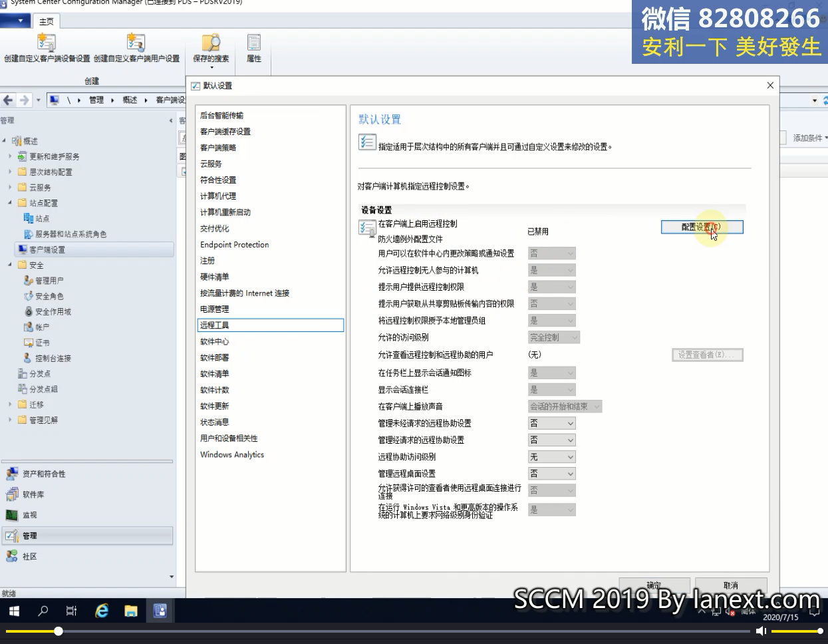Click the video progress slider knob
This screenshot has width=828, height=644.
pos(59,631)
